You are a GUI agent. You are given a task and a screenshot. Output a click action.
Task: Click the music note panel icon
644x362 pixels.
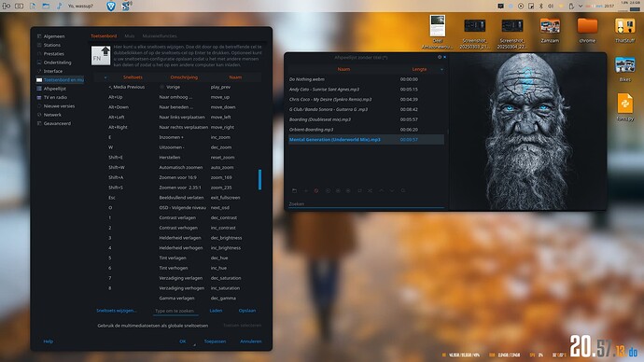pyautogui.click(x=60, y=6)
